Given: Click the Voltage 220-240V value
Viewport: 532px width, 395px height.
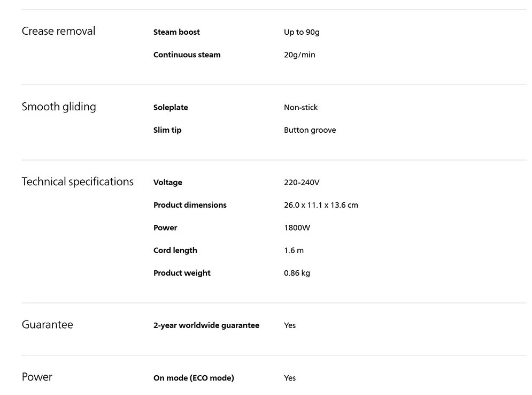Looking at the screenshot, I should [302, 183].
